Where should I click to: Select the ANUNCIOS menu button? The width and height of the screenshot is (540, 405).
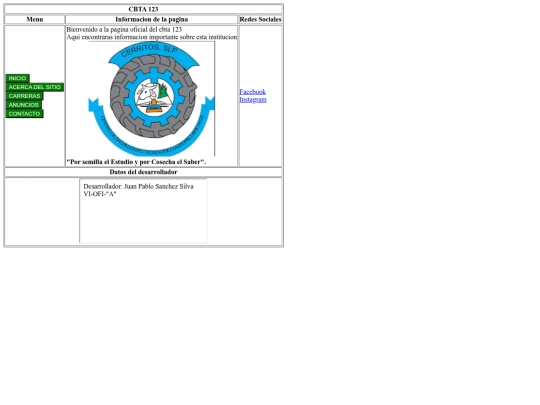point(24,105)
